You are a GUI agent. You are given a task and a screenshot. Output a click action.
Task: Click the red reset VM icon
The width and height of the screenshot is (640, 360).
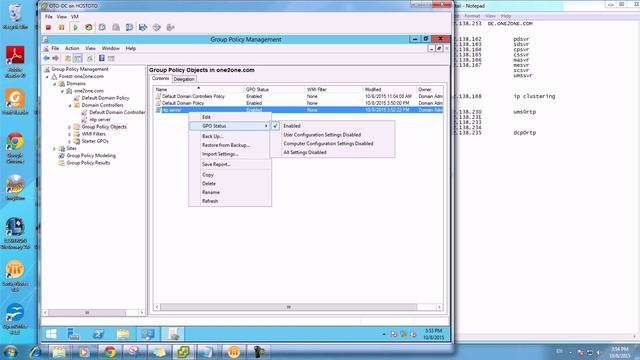point(89,27)
